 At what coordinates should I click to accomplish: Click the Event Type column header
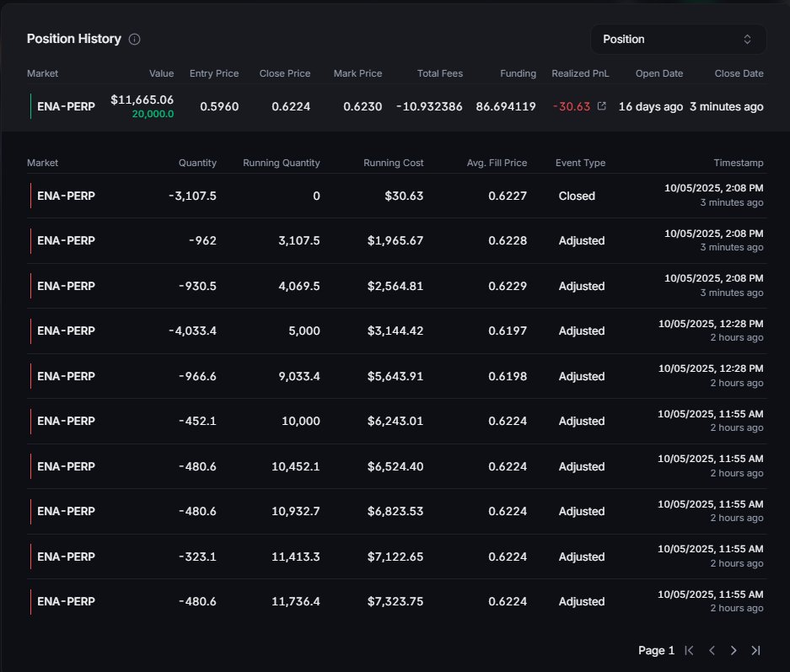[x=580, y=163]
